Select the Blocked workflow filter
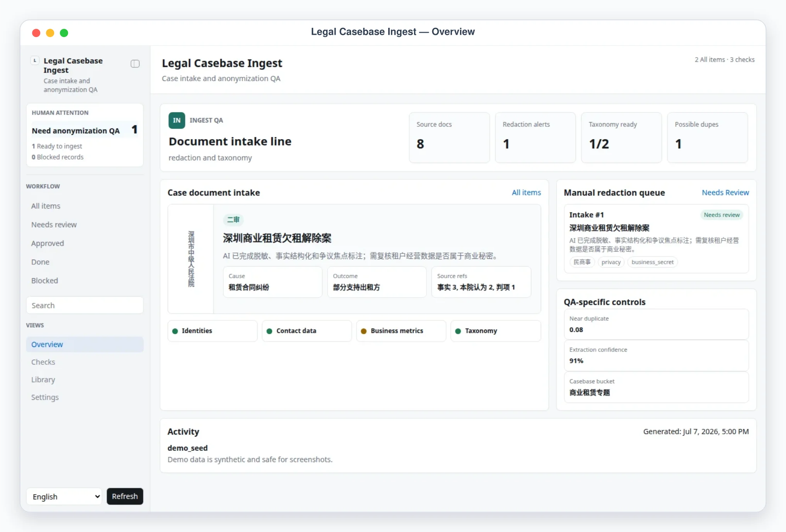This screenshot has width=786, height=532. tap(85, 280)
